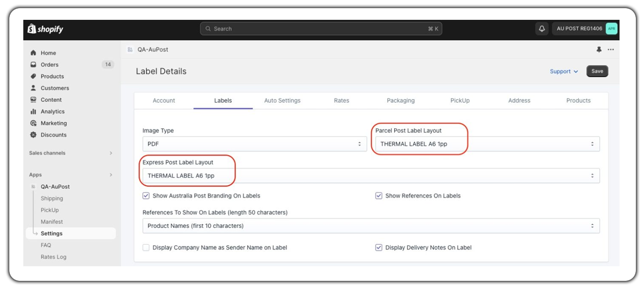Viewport: 644px width, 289px height.
Task: Click the QA-AuPost breadcrumb title
Action: coord(153,50)
